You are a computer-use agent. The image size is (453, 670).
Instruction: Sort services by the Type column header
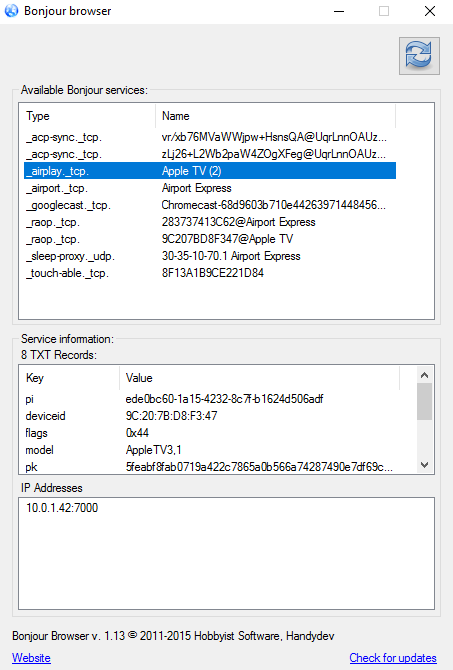(x=87, y=116)
